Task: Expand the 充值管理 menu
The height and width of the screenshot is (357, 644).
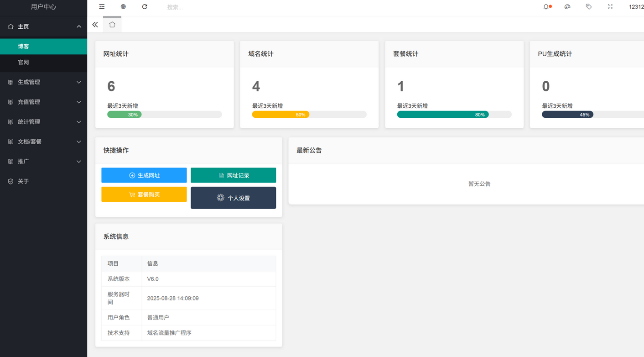Action: pyautogui.click(x=43, y=102)
